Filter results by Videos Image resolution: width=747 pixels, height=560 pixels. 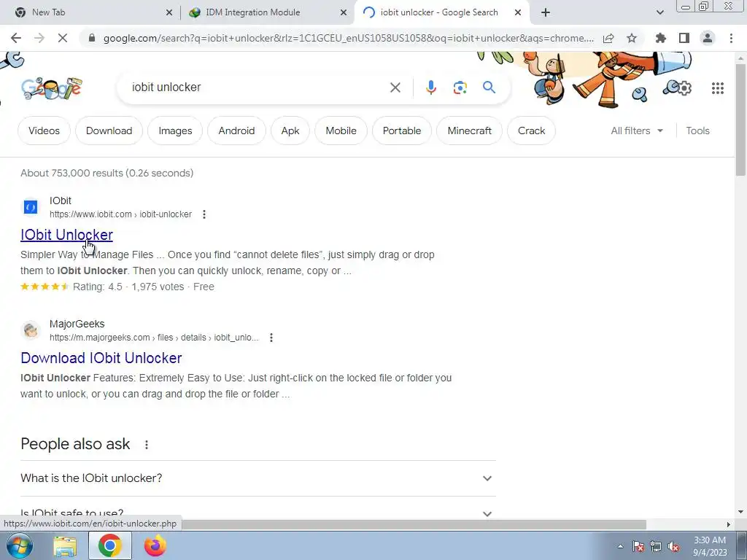point(44,131)
